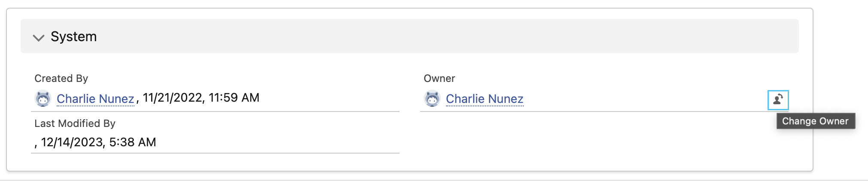Viewport: 868px width, 181px height.
Task: Collapse the System section chevron
Action: 39,38
